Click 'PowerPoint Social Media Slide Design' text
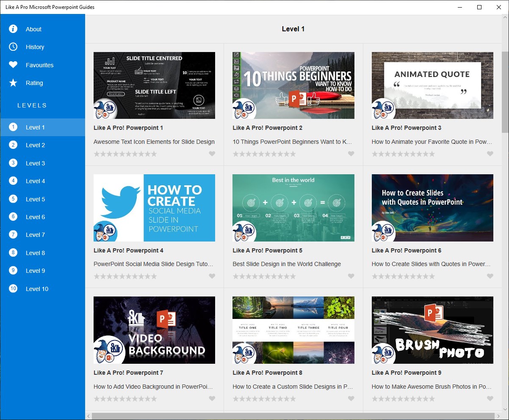 [153, 264]
